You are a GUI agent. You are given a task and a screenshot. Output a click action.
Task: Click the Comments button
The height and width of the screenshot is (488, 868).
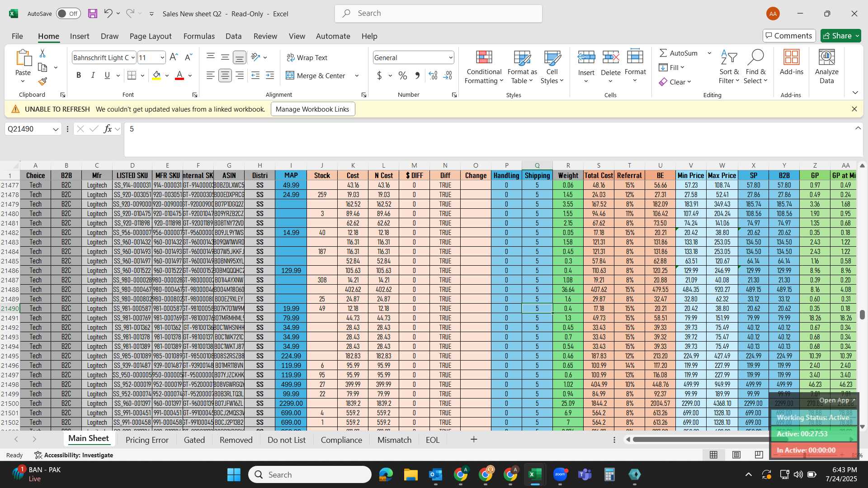789,36
